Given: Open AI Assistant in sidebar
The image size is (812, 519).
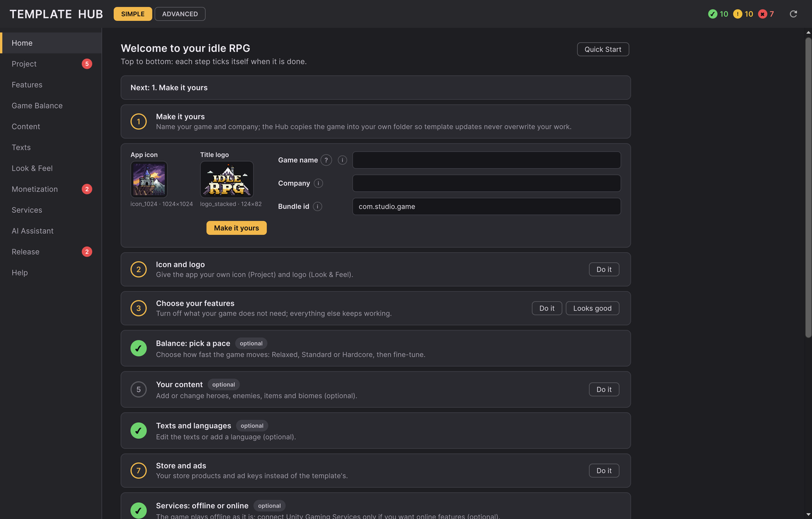Looking at the screenshot, I should point(51,231).
